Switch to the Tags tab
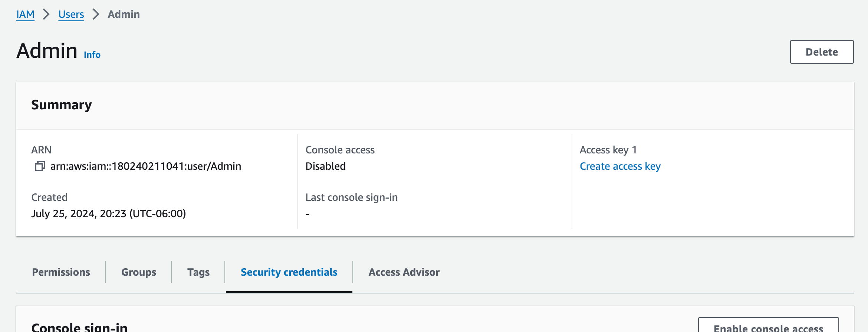This screenshot has width=868, height=332. coord(198,272)
